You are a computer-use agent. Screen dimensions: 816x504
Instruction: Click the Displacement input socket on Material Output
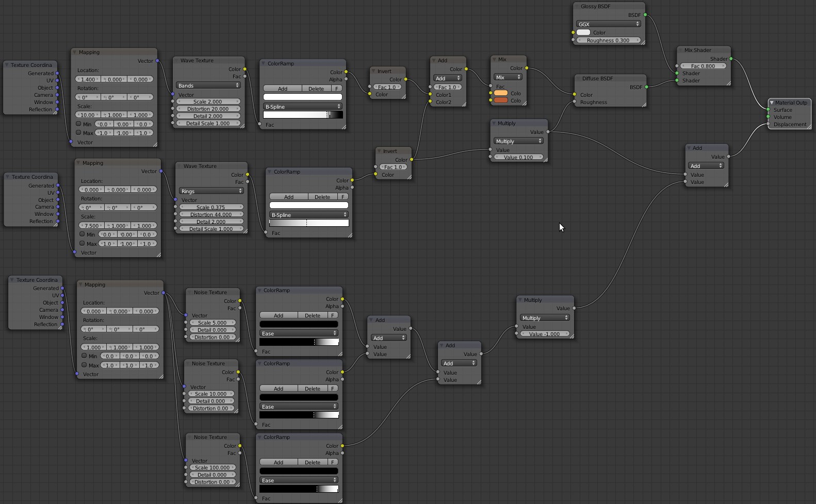(x=769, y=124)
